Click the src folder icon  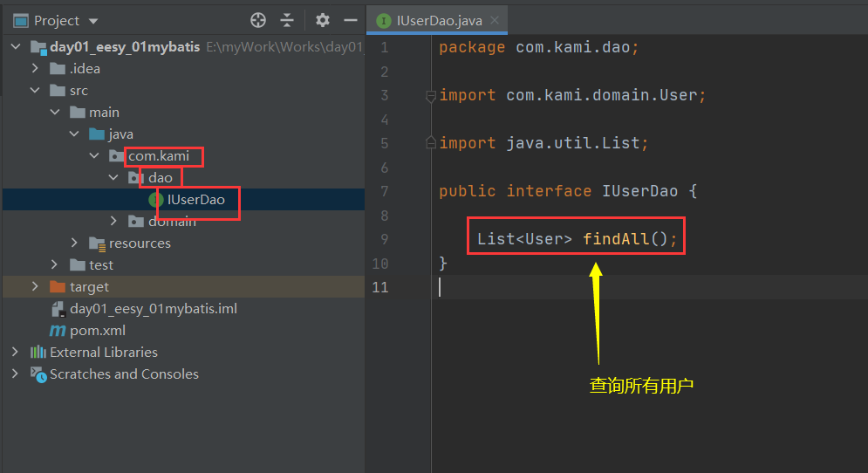[58, 90]
